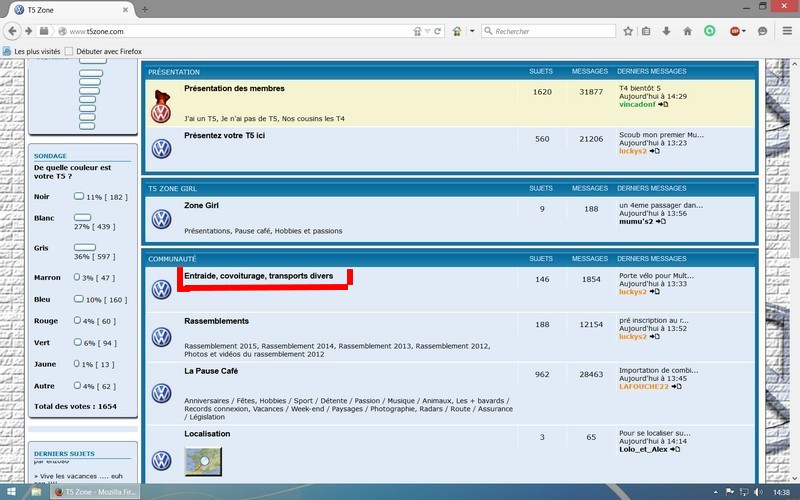800x500 pixels.
Task: Open LAFOUCHE22 user profile link
Action: click(644, 387)
